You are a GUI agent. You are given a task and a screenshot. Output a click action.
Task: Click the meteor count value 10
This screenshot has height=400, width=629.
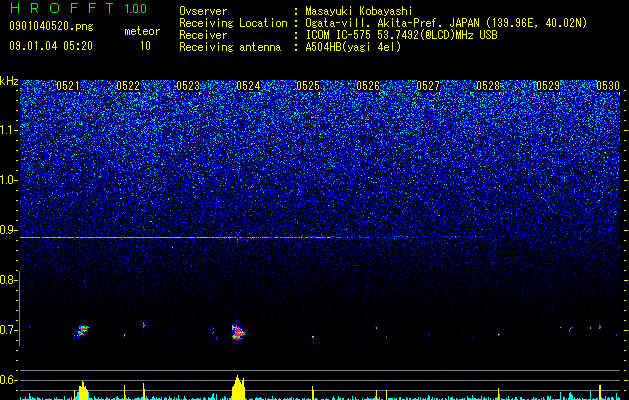145,46
